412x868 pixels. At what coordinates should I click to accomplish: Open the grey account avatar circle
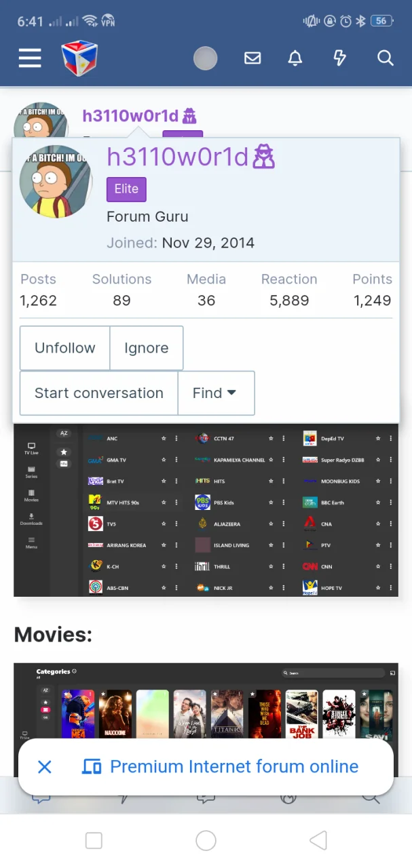tap(205, 58)
